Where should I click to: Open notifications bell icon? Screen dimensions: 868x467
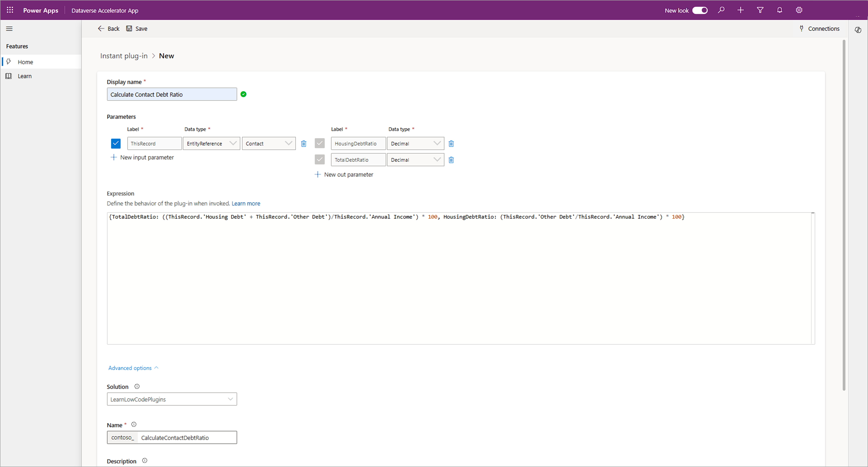tap(779, 10)
